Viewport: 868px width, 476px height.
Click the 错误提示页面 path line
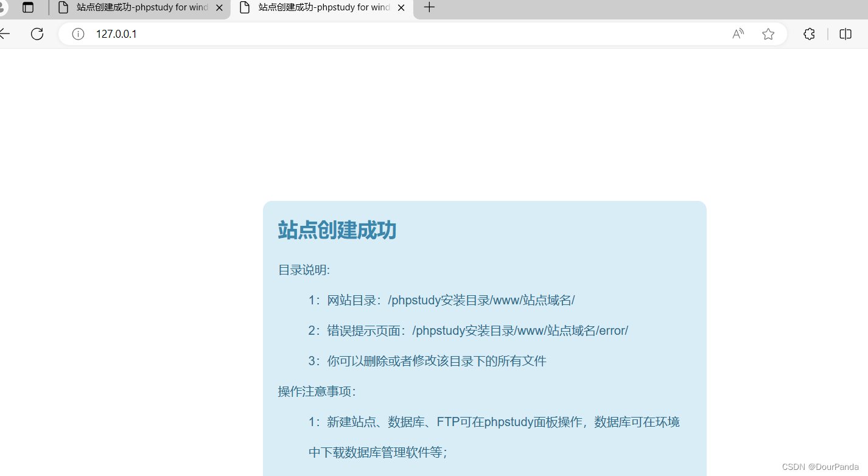point(468,331)
